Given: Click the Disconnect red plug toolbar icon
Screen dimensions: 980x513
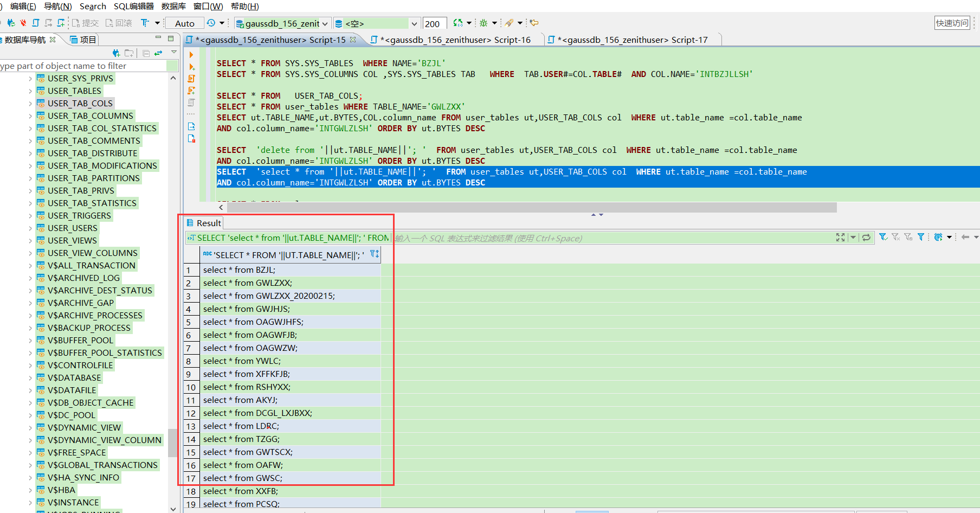Looking at the screenshot, I should pos(23,23).
